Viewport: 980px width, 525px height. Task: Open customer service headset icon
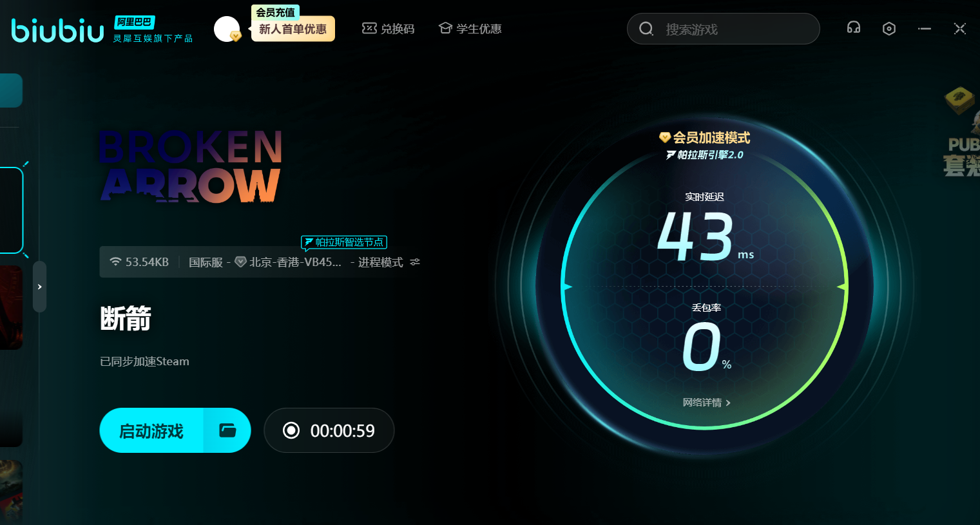click(x=854, y=28)
